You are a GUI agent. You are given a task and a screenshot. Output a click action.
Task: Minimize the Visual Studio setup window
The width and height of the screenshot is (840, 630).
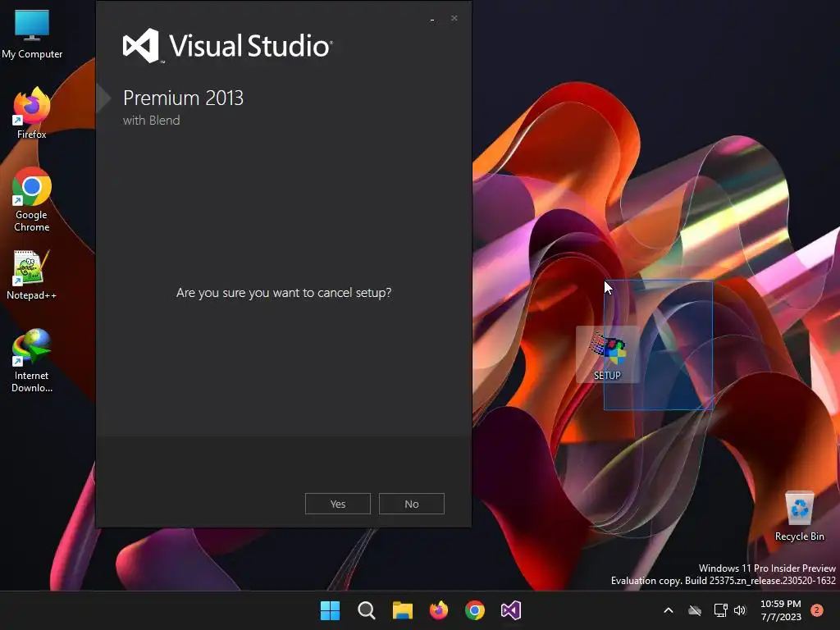pos(432,20)
